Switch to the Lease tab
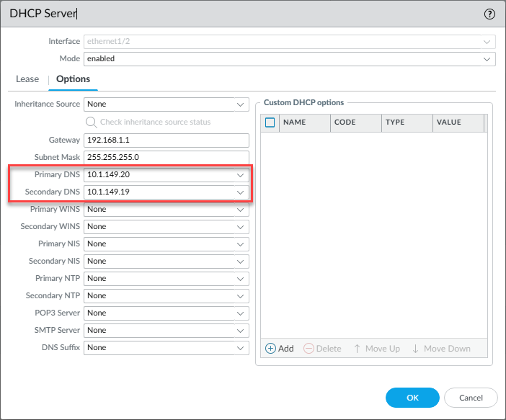Viewport: 506px width, 420px height. tap(27, 79)
